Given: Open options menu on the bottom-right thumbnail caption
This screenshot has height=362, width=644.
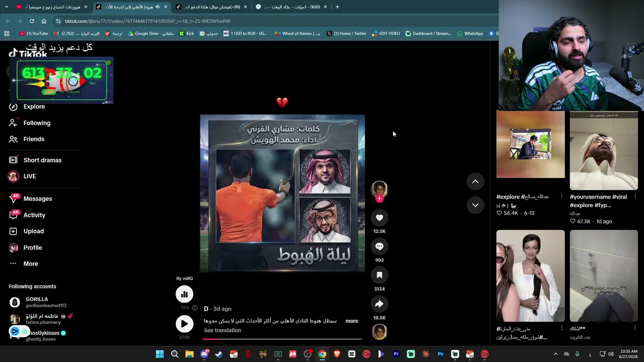Looking at the screenshot, I should [x=635, y=328].
